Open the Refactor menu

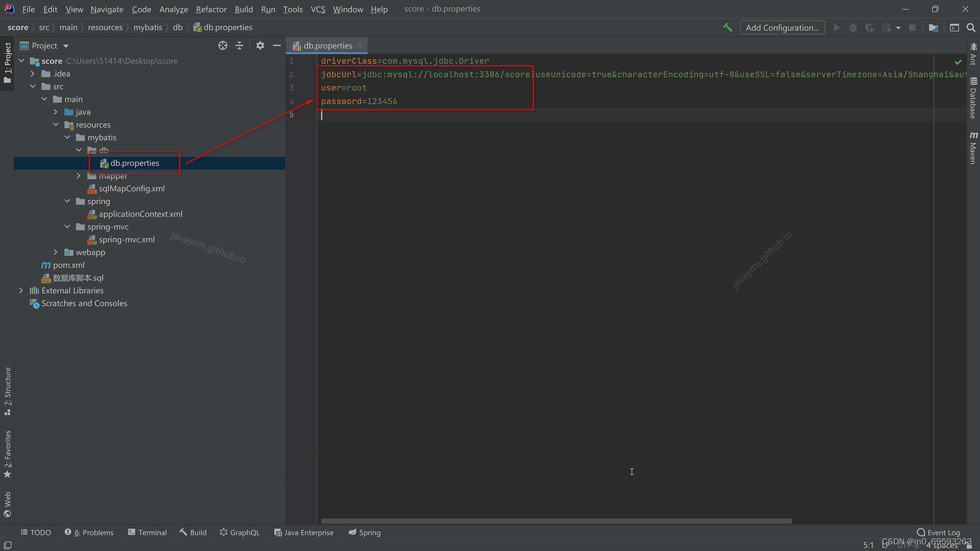[x=211, y=9]
